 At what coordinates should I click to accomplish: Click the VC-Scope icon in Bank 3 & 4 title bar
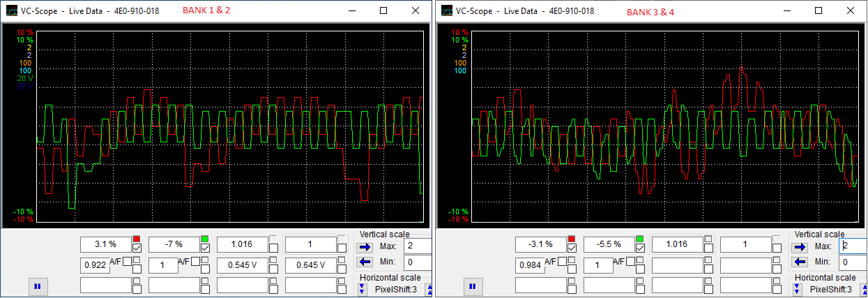tap(445, 11)
